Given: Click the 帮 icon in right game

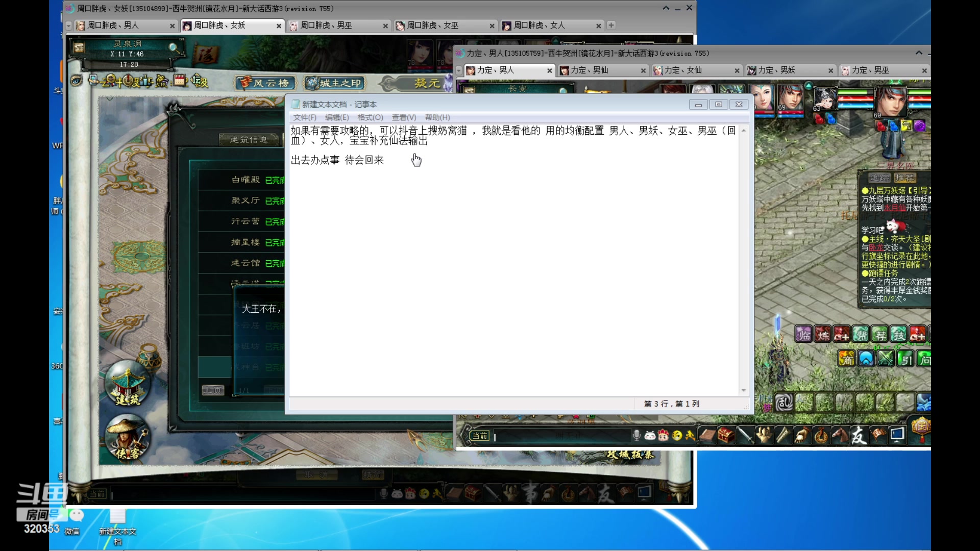Looking at the screenshot, I should (x=861, y=335).
